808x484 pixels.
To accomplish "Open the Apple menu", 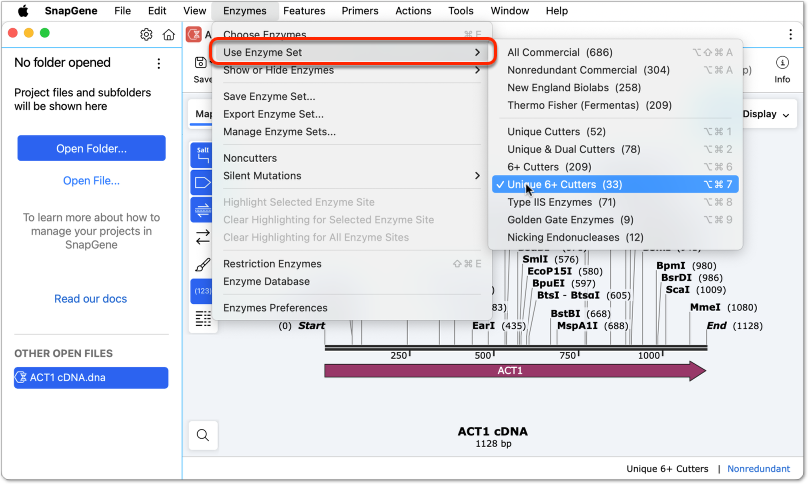I will 23,11.
